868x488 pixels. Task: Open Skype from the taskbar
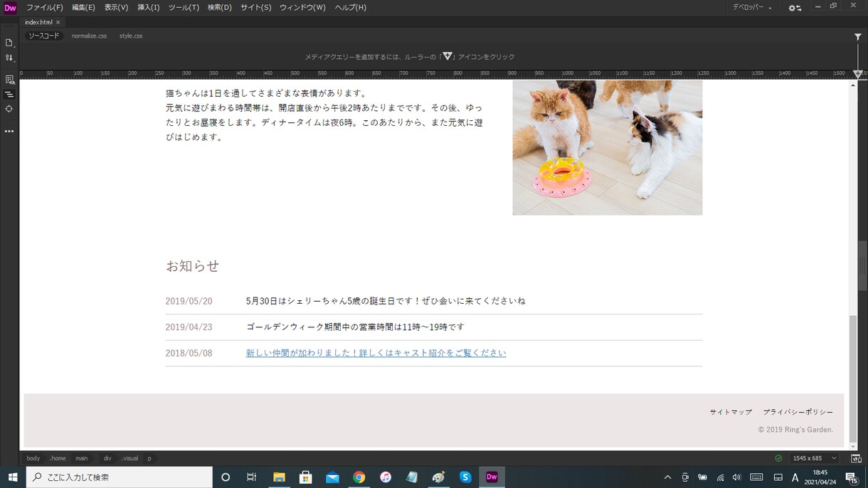point(465,477)
